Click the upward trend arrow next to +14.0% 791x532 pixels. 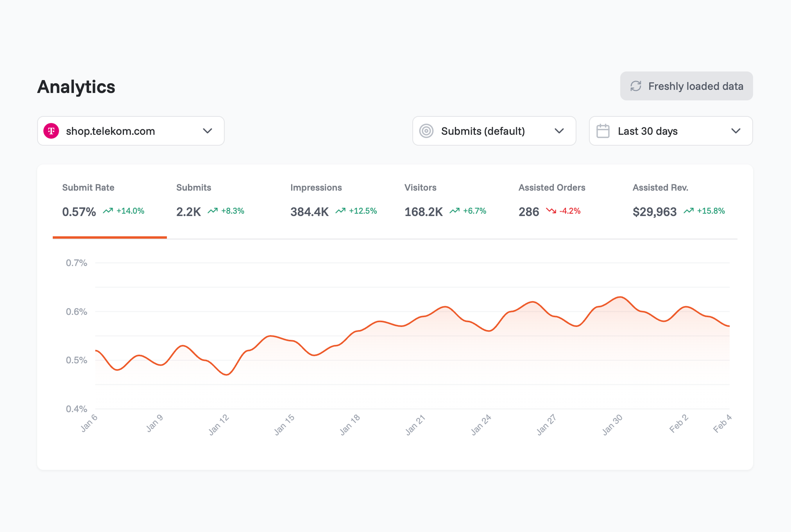106,211
